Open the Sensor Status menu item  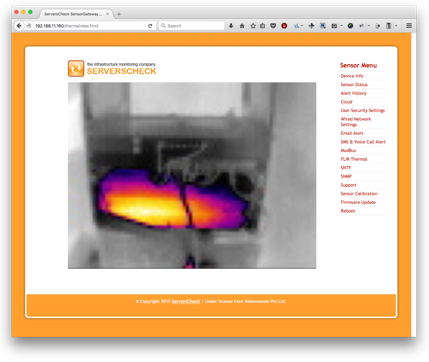pos(354,85)
